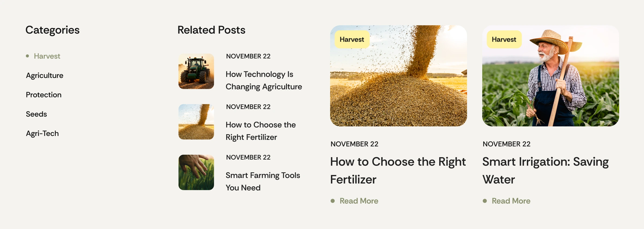Open "Smart Irrigation: Saving Water" headline
644x229 pixels.
(x=545, y=171)
